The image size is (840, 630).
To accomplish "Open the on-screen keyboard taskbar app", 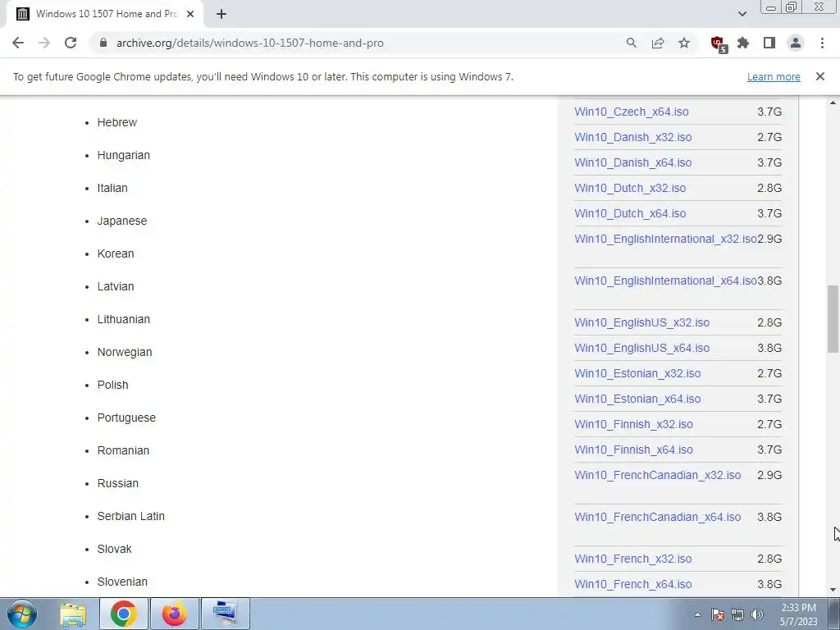I will [x=226, y=614].
